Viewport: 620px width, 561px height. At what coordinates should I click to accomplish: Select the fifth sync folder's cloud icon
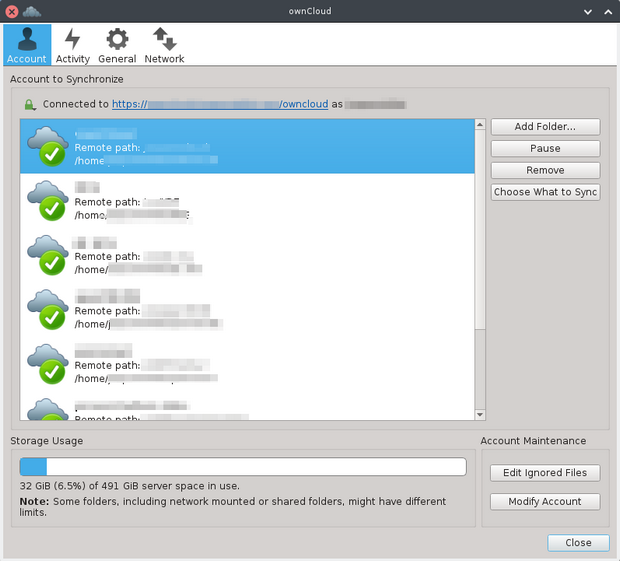click(47, 364)
